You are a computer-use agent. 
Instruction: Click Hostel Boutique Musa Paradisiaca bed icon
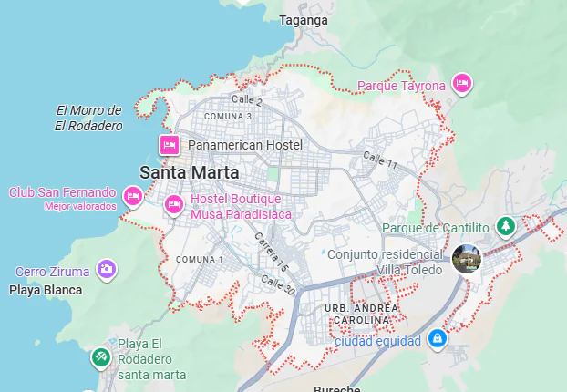coord(174,205)
